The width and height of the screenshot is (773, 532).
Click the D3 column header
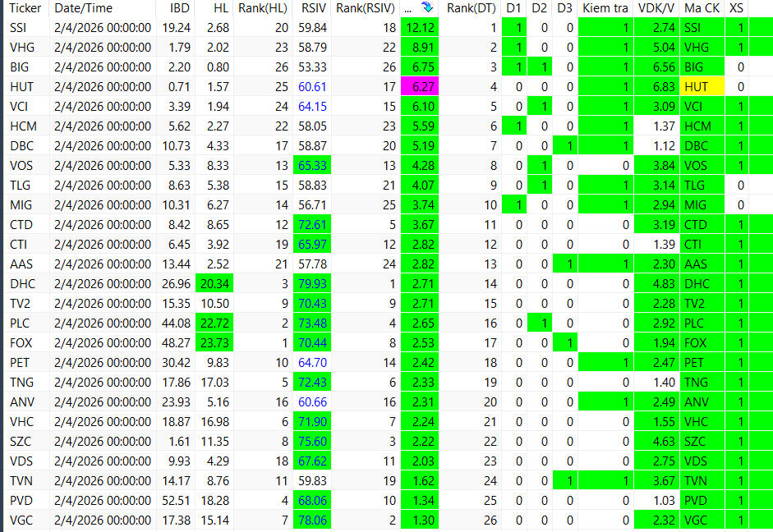pyautogui.click(x=565, y=8)
